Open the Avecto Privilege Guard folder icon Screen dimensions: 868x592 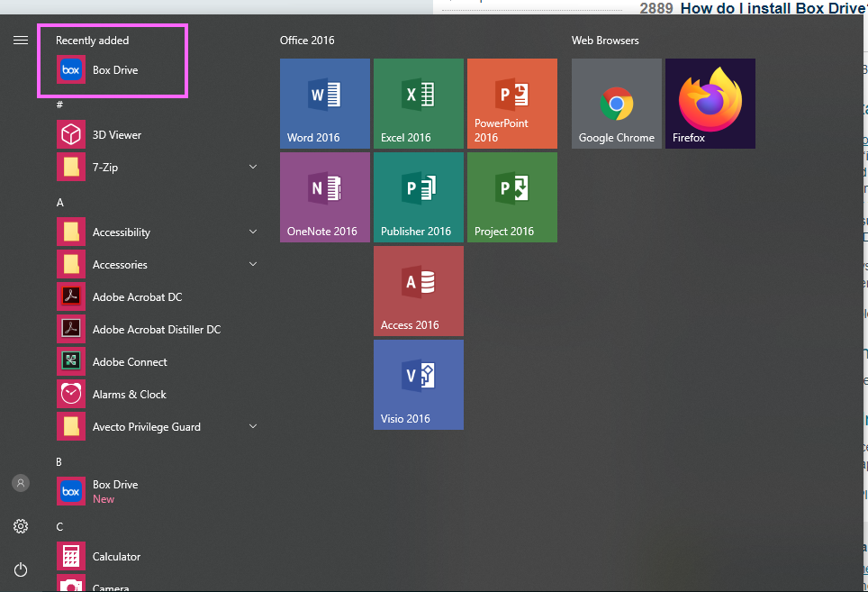[71, 426]
